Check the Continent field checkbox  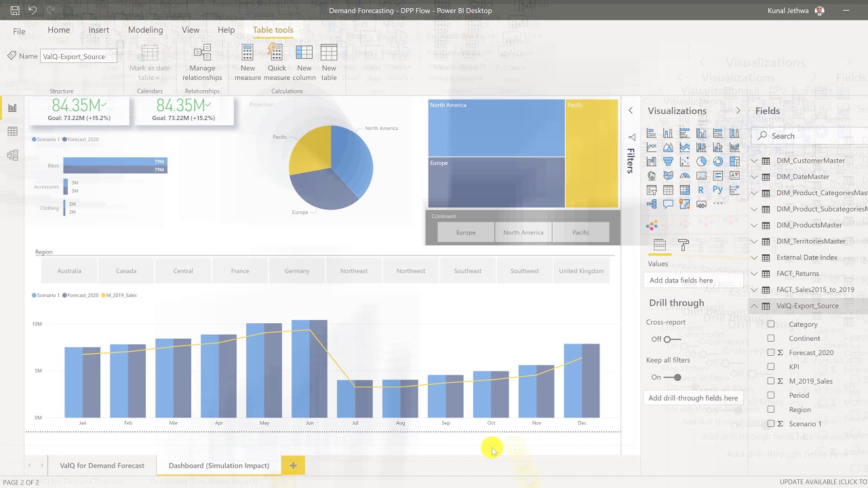pyautogui.click(x=771, y=338)
